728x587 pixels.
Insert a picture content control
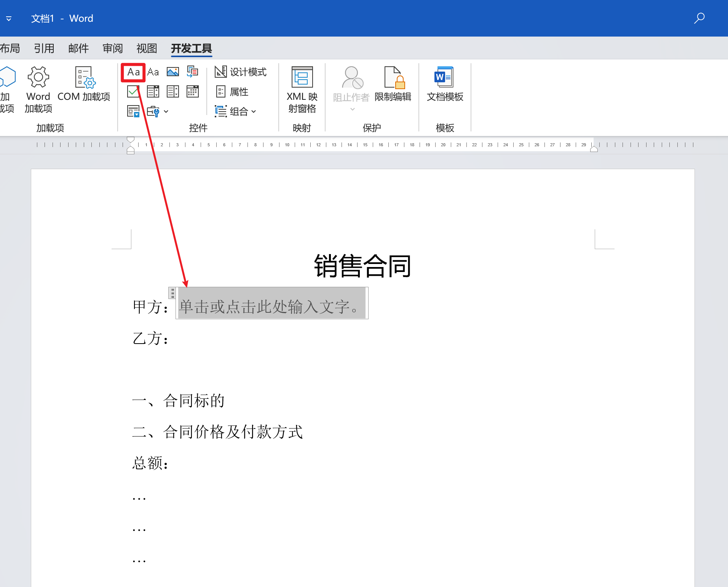[173, 72]
